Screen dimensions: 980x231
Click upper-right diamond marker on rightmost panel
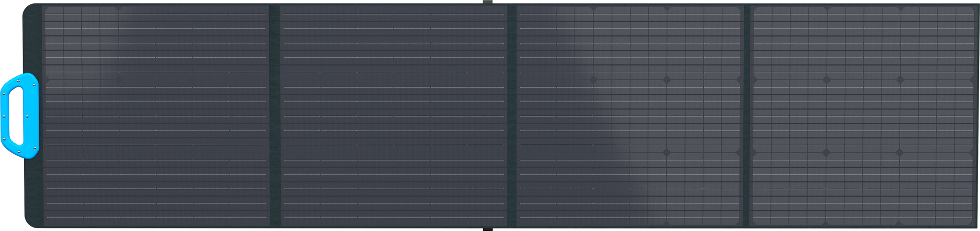(x=900, y=79)
